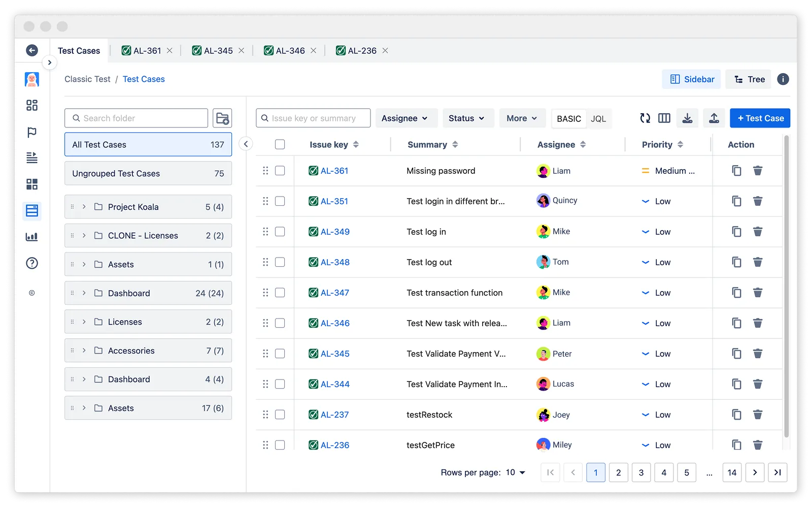812x508 pixels.
Task: Clone test case AL-346 with copy icon
Action: click(736, 323)
